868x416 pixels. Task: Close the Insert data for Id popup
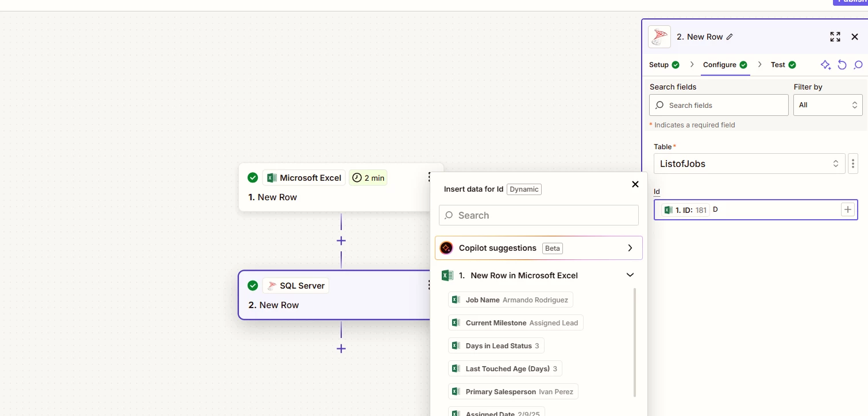pyautogui.click(x=635, y=184)
